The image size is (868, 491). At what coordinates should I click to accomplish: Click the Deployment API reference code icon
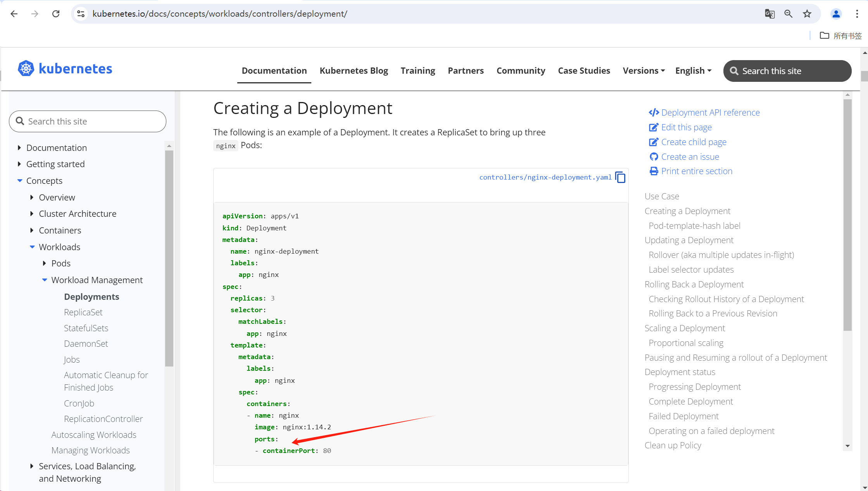click(x=654, y=112)
